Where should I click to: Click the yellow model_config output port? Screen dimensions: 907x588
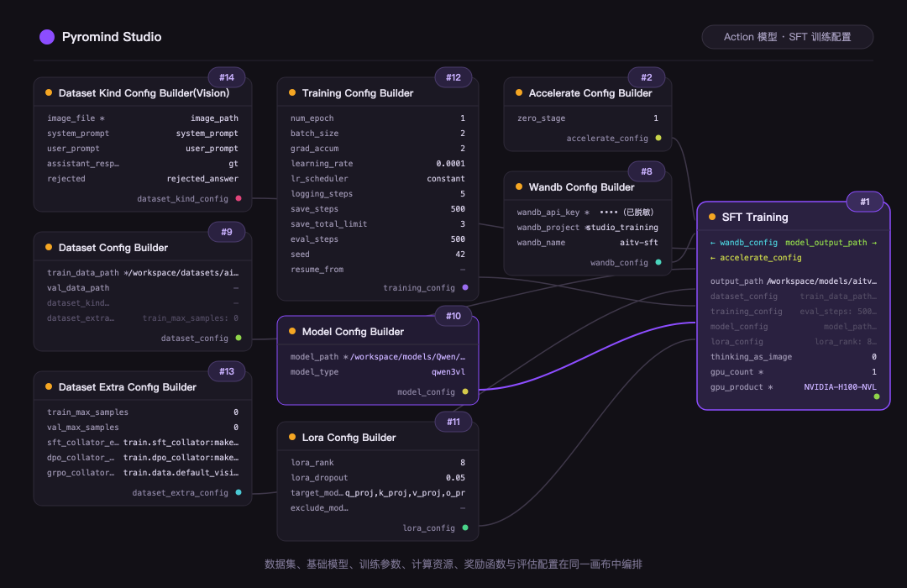point(465,391)
